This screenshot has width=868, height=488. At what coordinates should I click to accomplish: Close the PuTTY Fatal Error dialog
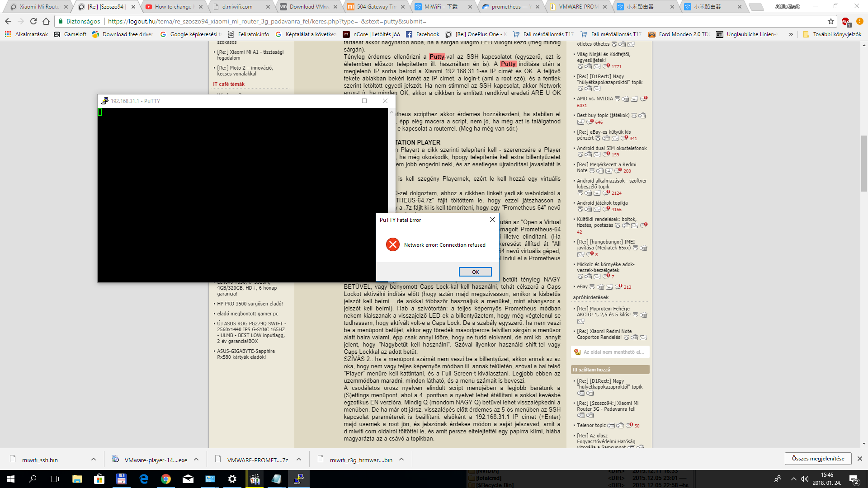point(492,220)
